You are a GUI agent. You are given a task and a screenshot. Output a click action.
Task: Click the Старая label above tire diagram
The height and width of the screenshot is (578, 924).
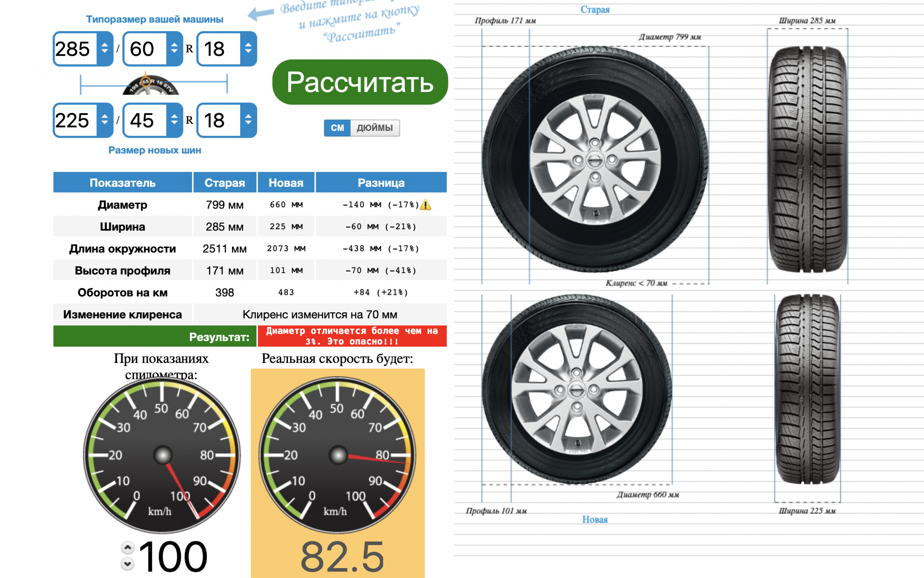(x=595, y=9)
